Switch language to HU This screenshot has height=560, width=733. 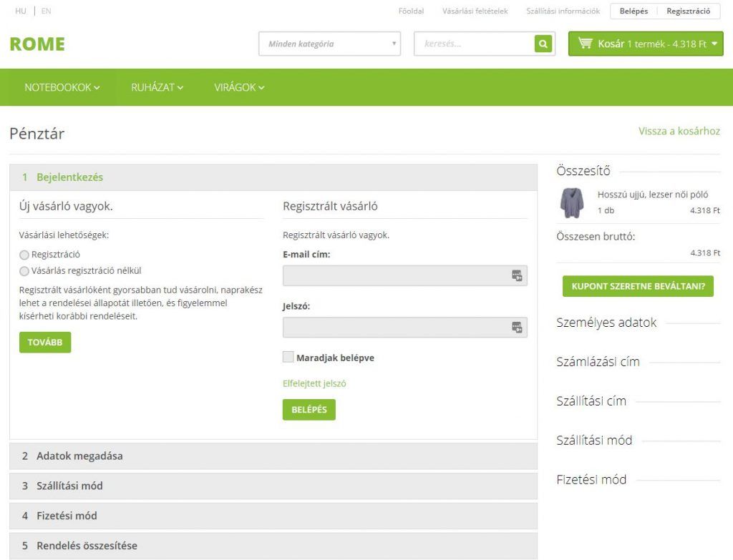pyautogui.click(x=21, y=11)
